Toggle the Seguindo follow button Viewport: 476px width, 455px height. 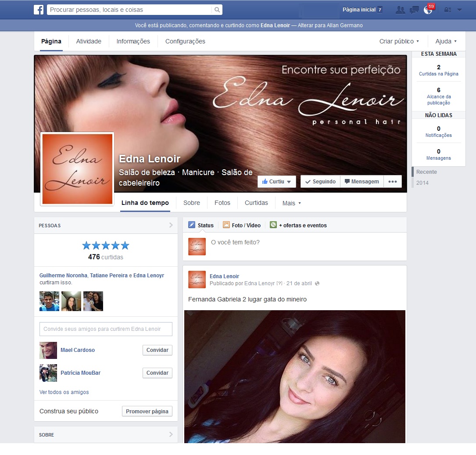coord(320,182)
